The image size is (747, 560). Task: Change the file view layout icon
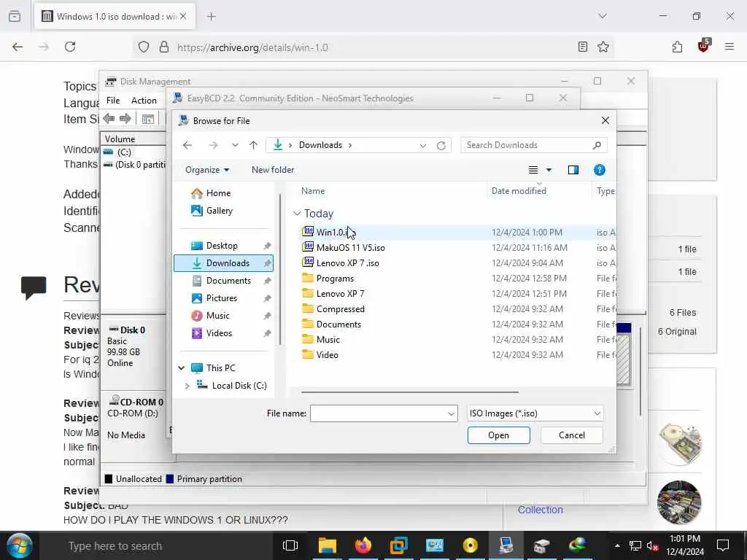point(533,170)
